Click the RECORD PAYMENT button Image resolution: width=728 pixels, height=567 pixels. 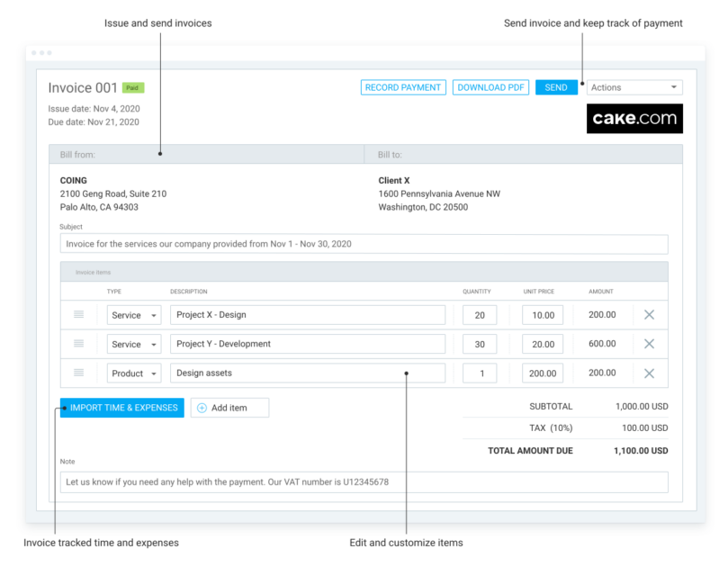coord(402,86)
